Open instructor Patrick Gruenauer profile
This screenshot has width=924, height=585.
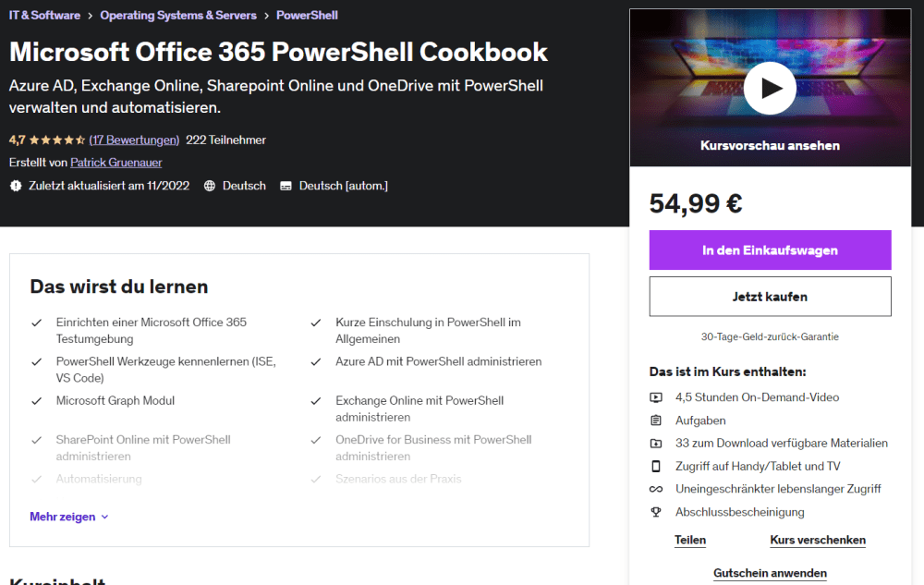point(116,163)
